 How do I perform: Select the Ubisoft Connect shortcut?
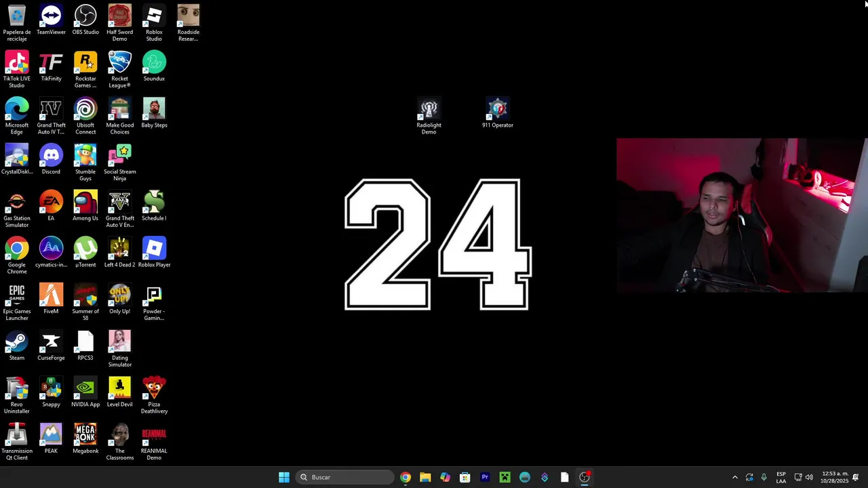point(85,117)
